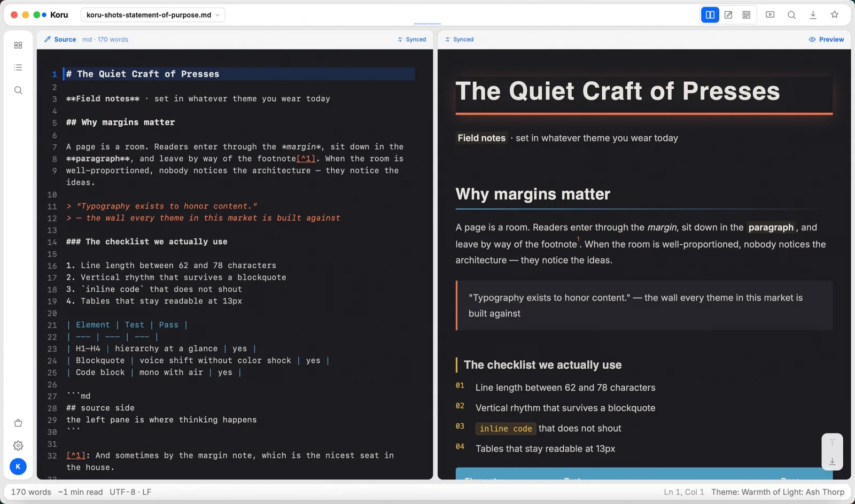Click the '| Element | Test | Pass |' source line
Viewport: 855px width, 504px height.
tap(127, 325)
